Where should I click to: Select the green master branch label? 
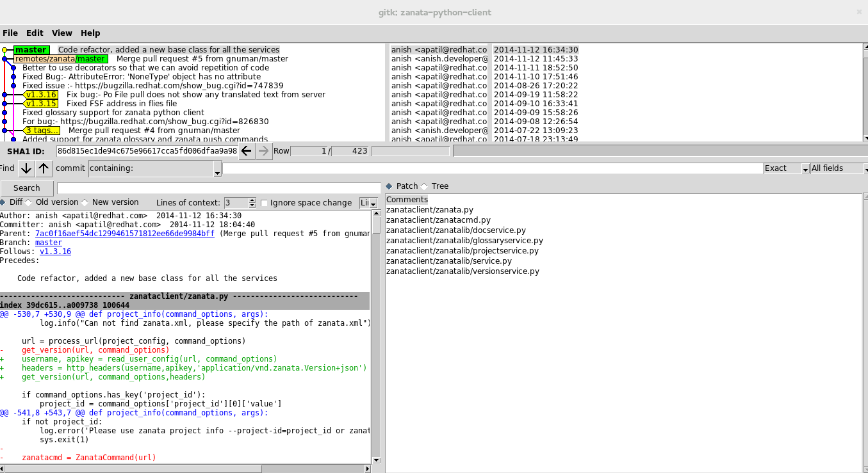tap(31, 50)
